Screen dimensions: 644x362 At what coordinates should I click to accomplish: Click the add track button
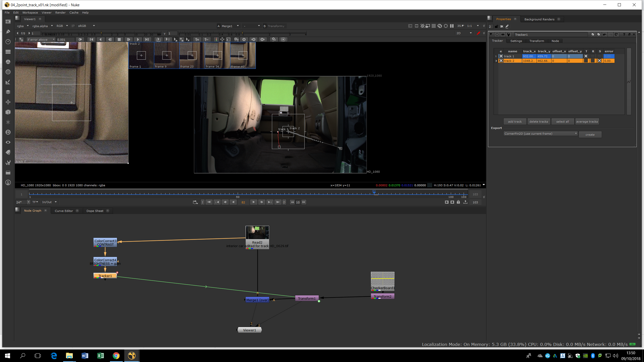tap(515, 122)
